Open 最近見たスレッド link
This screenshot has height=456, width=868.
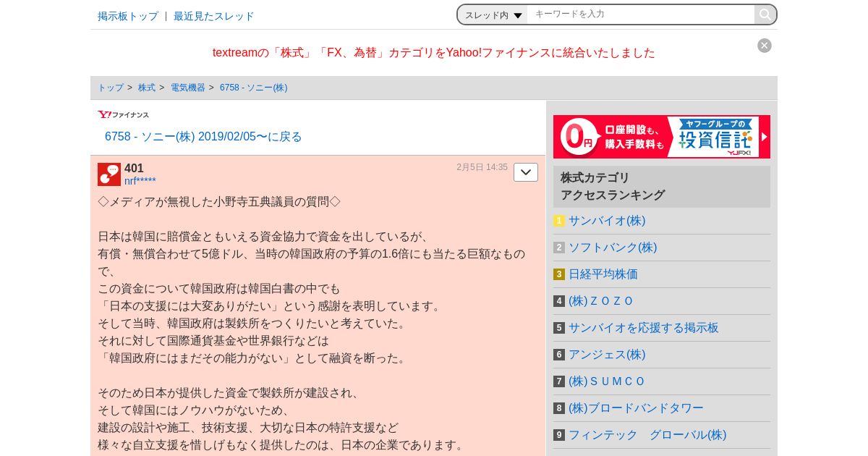[x=214, y=16]
